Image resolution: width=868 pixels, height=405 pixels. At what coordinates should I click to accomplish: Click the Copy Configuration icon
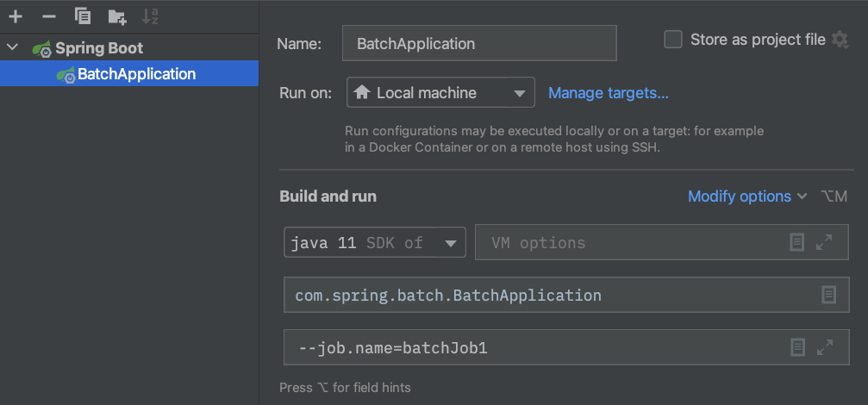pyautogui.click(x=83, y=16)
